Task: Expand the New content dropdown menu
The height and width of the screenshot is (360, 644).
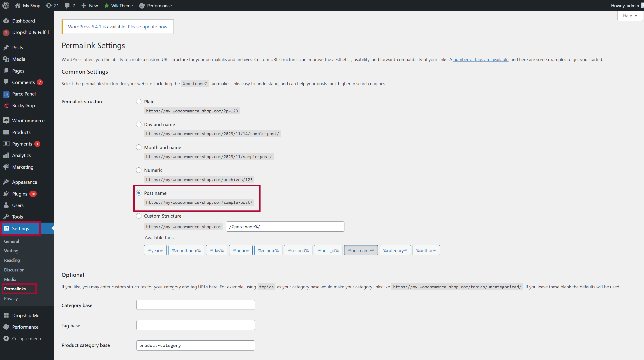Action: pos(89,5)
